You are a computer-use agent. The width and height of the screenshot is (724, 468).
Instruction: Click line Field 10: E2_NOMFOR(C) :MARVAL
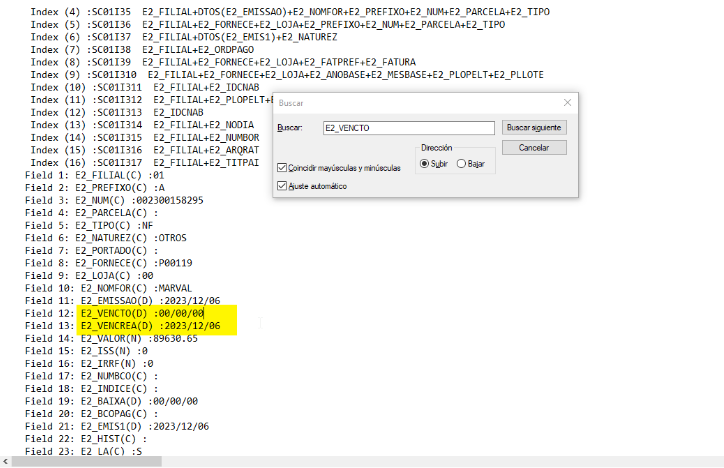[109, 288]
